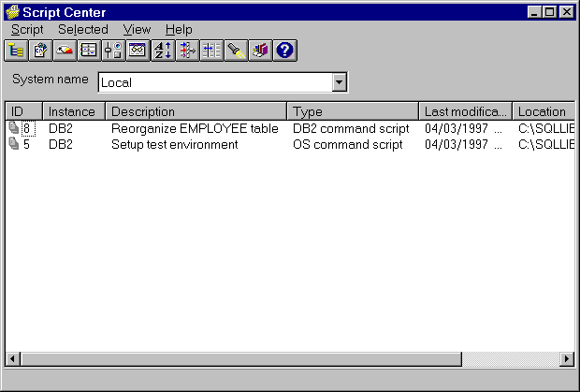Click the script icon for ID 8
This screenshot has width=580, height=392.
[14, 127]
